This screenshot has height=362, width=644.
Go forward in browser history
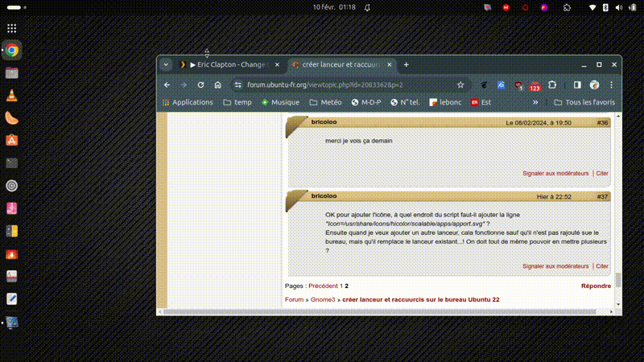184,85
